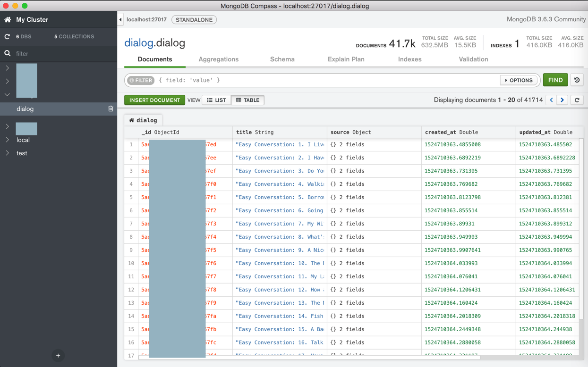Image resolution: width=588 pixels, height=367 pixels.
Task: Click the sidebar filter search icon
Action: coord(8,53)
